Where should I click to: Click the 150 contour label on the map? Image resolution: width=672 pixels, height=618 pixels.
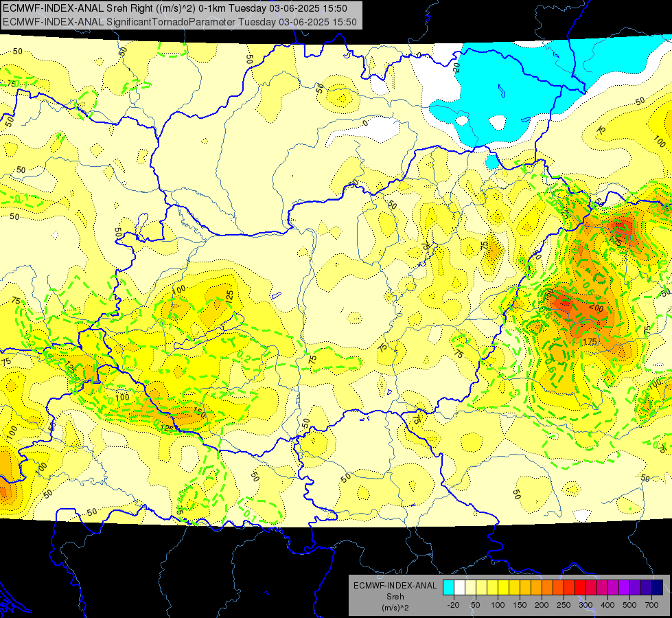click(200, 413)
